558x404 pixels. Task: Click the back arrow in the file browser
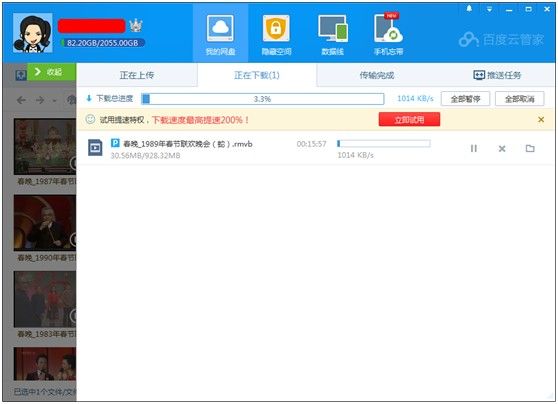21,100
